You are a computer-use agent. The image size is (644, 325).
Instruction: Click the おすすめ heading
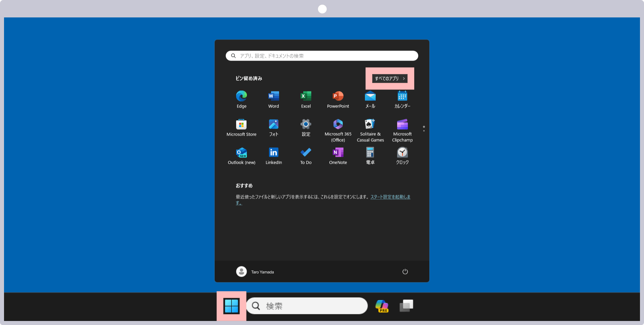[x=244, y=186]
